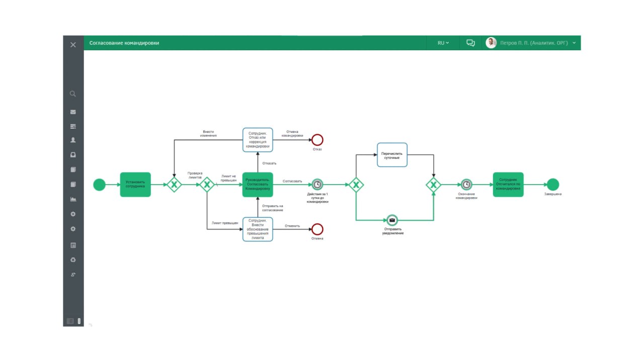Click the Согласование командировки page title
644x362 pixels.
[x=124, y=43]
